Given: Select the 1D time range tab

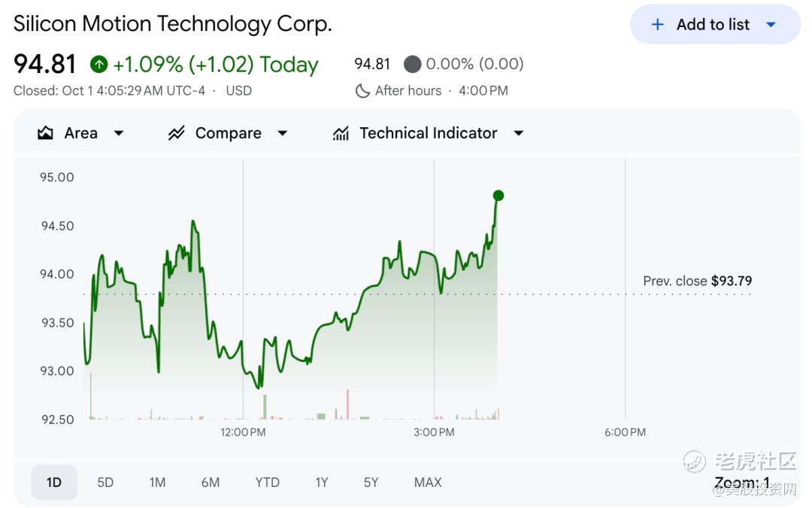Looking at the screenshot, I should coord(54,482).
